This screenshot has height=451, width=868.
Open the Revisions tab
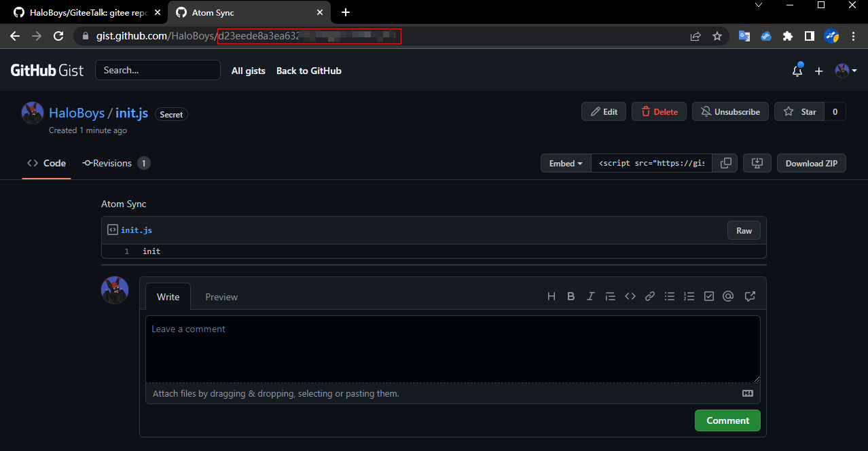(x=116, y=163)
